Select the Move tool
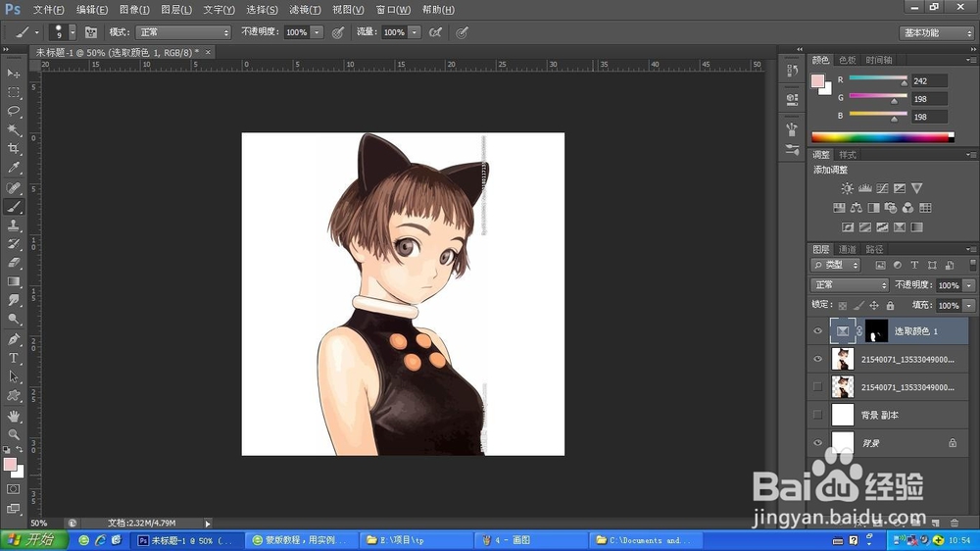Screen dimensions: 980x551 [x=13, y=74]
